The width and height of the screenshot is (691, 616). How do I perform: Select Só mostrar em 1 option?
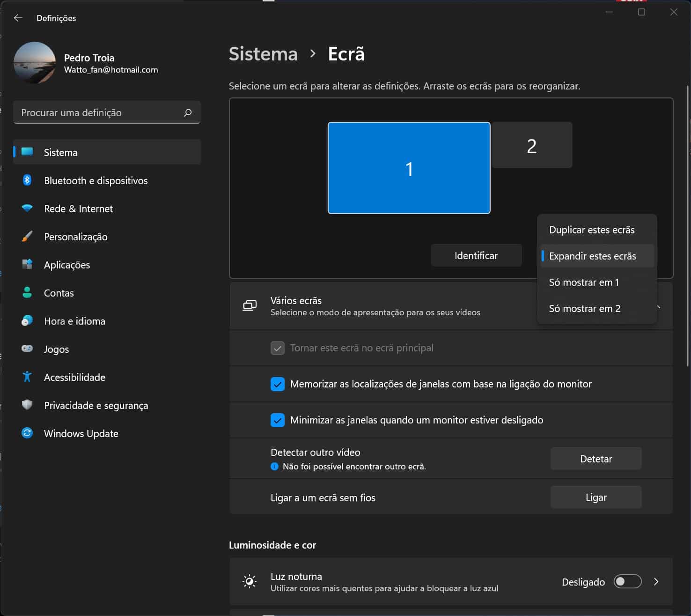pos(584,282)
